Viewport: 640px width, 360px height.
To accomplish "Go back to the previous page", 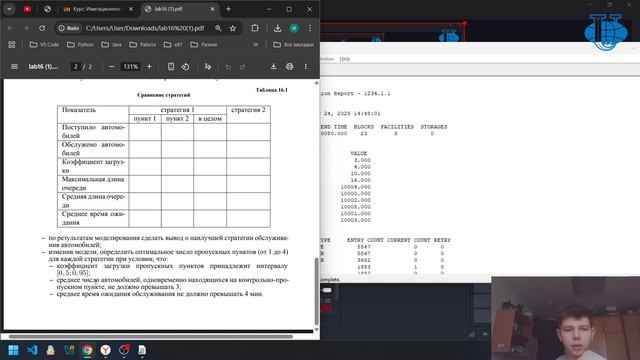I will tap(11, 28).
